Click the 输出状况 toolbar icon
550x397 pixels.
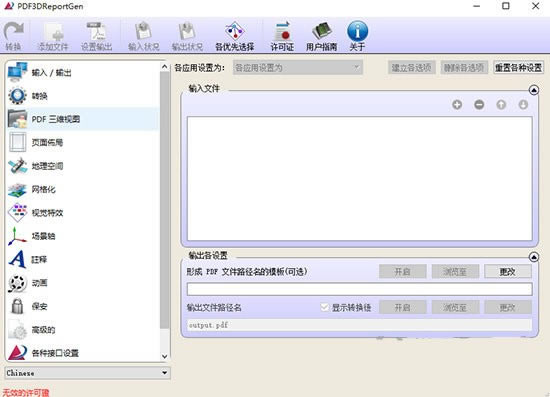click(x=187, y=35)
